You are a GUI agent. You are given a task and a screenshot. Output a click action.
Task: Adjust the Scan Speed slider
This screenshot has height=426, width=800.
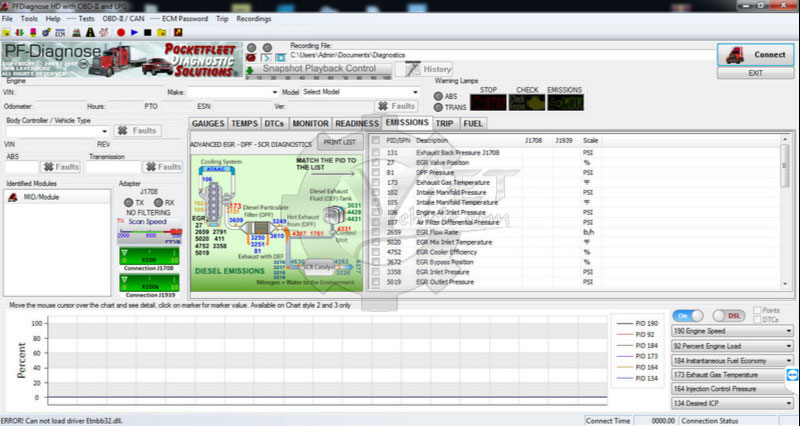click(149, 232)
